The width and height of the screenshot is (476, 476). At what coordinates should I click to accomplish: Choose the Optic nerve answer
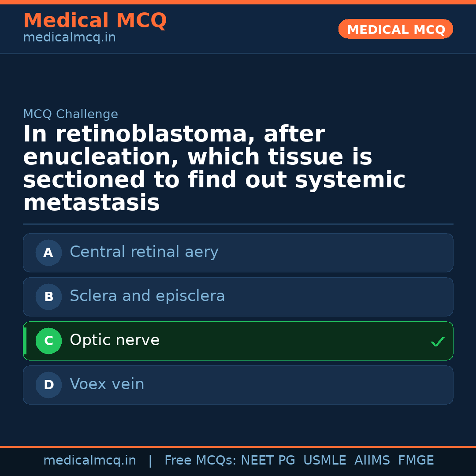click(115, 340)
